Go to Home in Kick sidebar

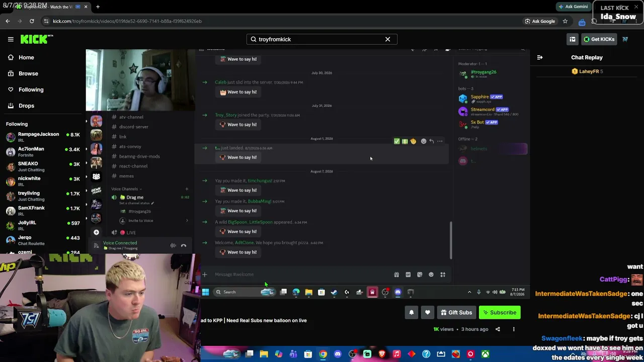[21, 57]
